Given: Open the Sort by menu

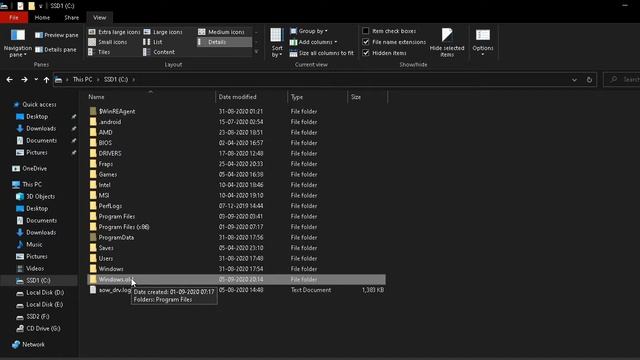Looking at the screenshot, I should [x=277, y=43].
